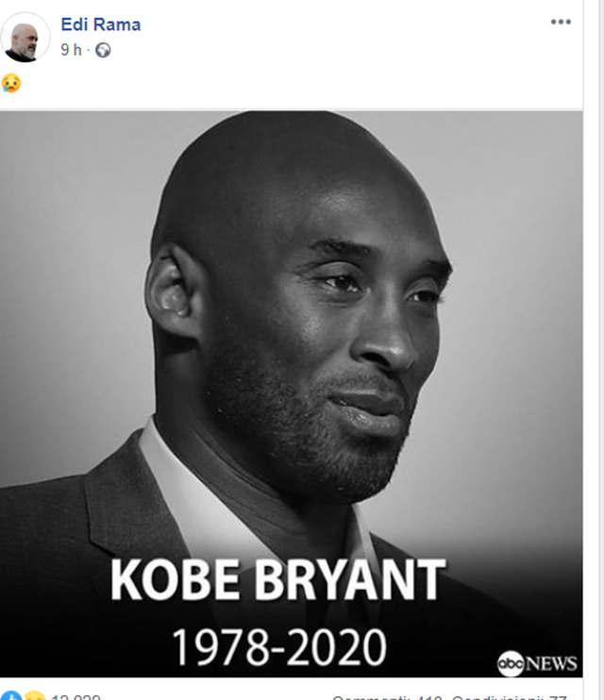The image size is (604, 700).
Task: Click the word 'NEWS' in the watermark
Action: (x=551, y=663)
